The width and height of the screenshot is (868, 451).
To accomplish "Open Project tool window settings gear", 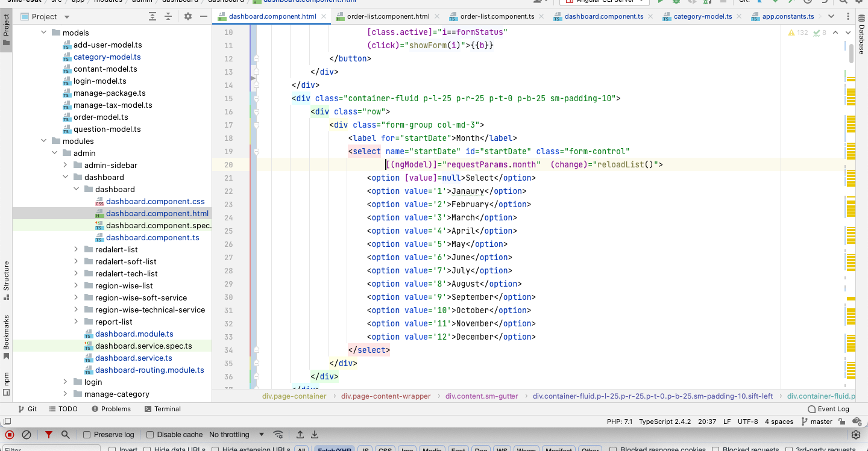I will (188, 17).
